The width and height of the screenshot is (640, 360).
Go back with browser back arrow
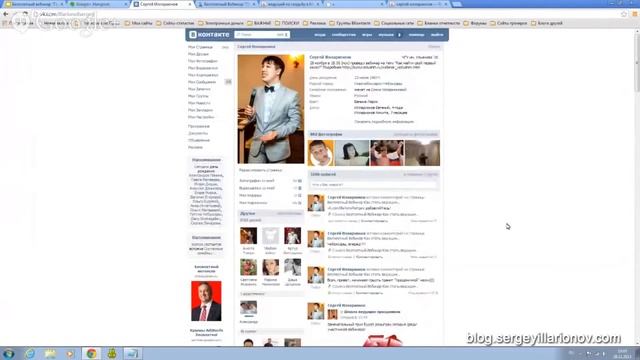click(6, 14)
